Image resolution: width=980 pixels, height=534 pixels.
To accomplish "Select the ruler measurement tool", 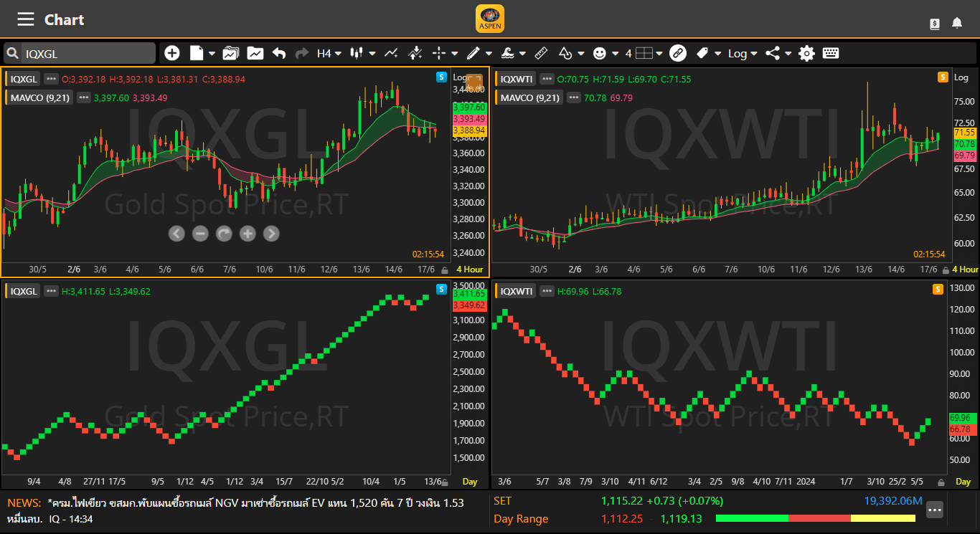I will (542, 53).
